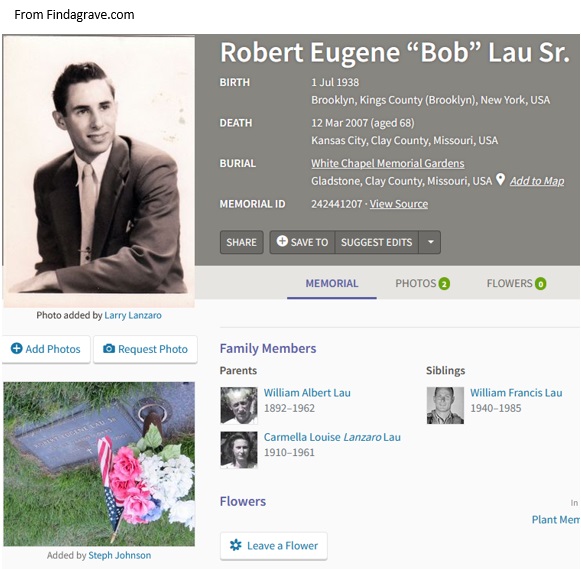The height and width of the screenshot is (569, 581).
Task: Click the green photos count badge
Action: (444, 284)
